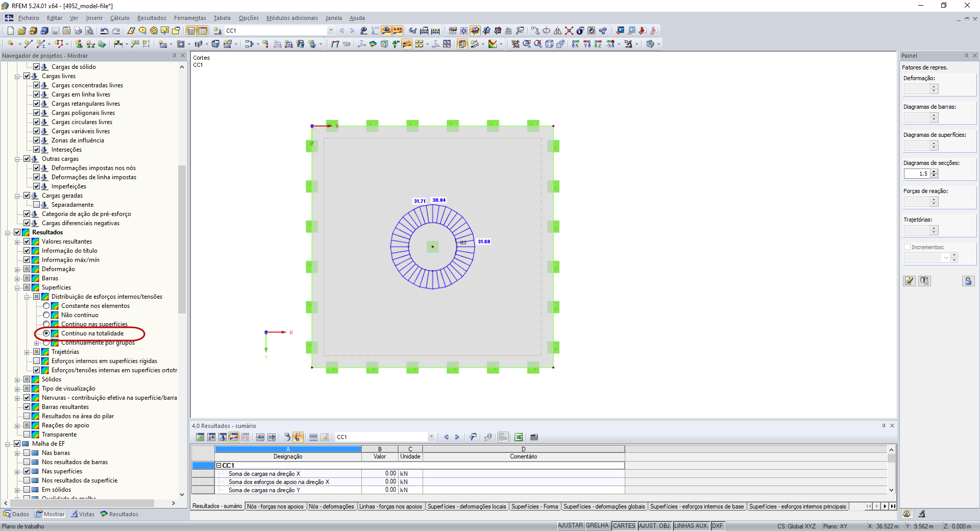980x531 pixels.
Task: Select Não contínuo radio option
Action: tap(46, 315)
